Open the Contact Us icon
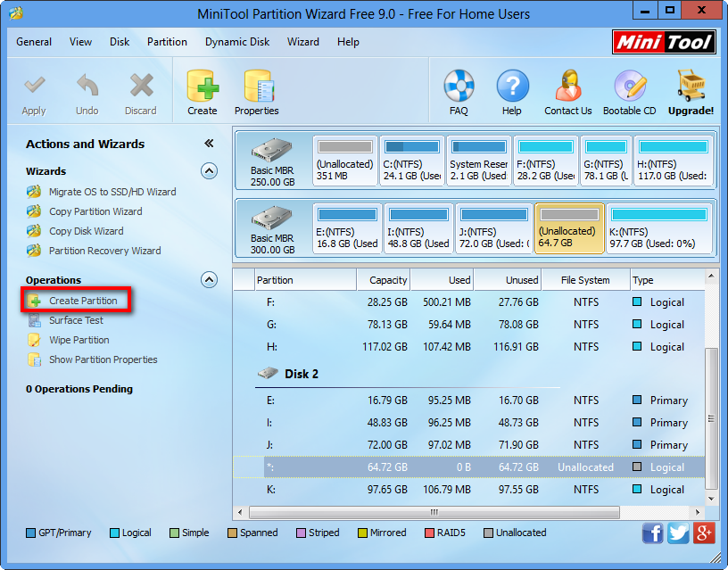Screen dimensions: 728x570 click(567, 92)
